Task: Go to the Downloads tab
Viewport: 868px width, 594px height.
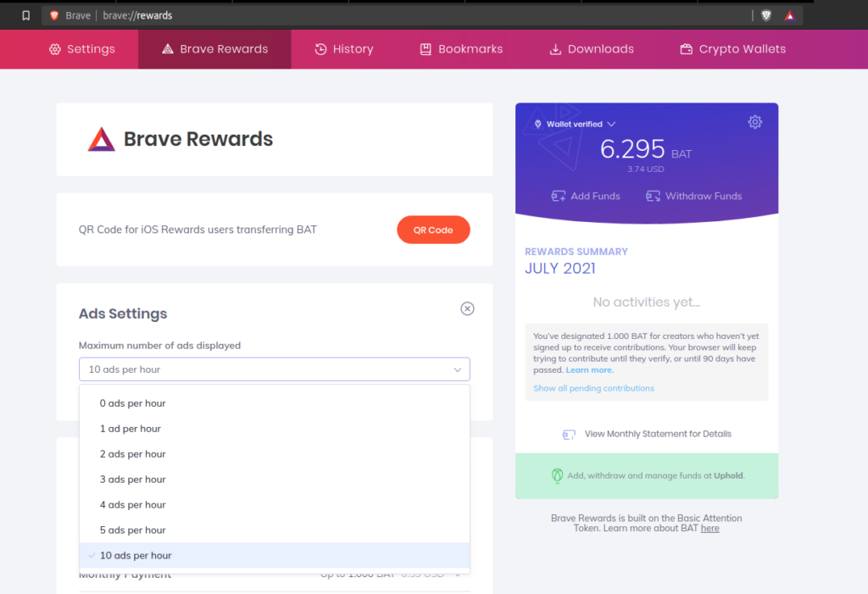Action: (591, 49)
